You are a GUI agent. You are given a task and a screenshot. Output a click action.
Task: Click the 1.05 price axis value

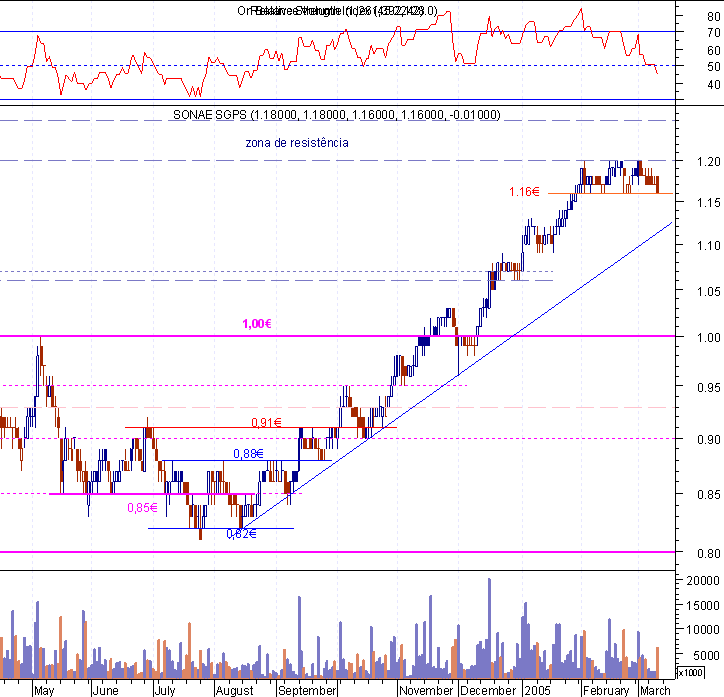click(709, 292)
